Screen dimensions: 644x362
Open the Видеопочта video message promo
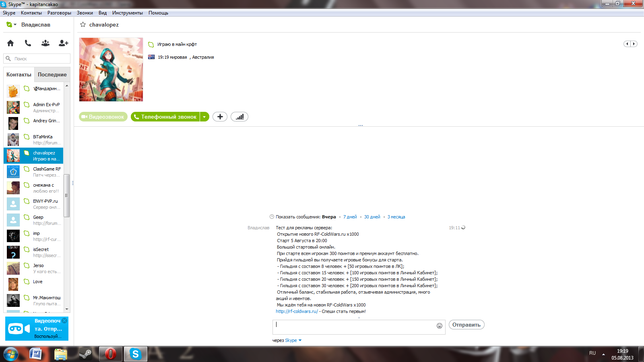point(37,329)
